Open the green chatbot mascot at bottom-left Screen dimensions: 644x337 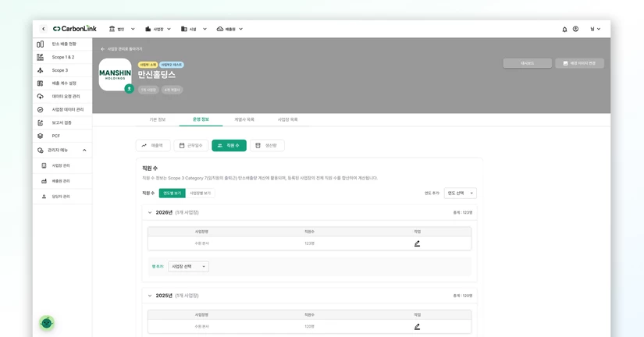(47, 323)
